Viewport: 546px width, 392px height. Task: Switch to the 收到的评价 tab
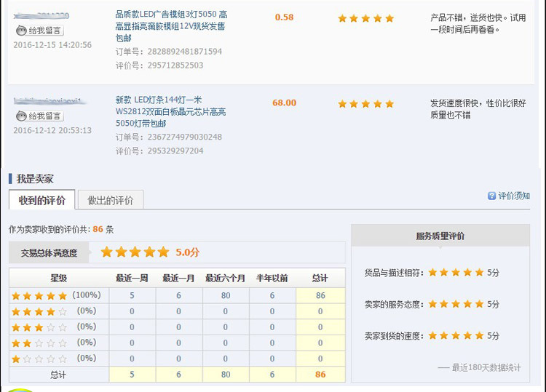click(x=41, y=201)
